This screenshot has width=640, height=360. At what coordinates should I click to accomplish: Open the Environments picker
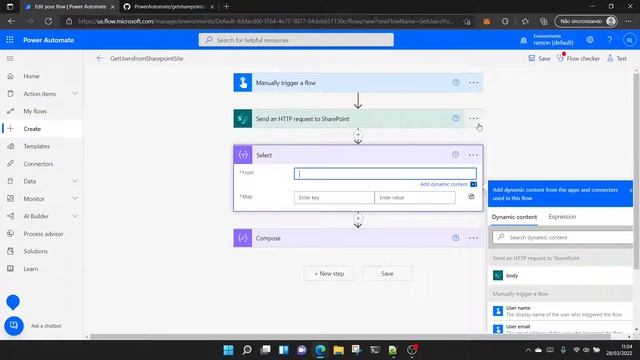(x=547, y=40)
